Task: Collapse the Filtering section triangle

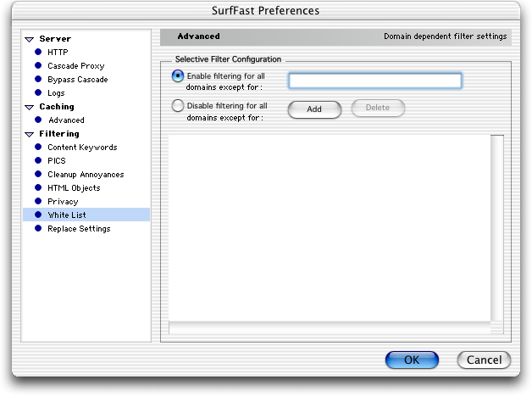Action: click(x=30, y=135)
